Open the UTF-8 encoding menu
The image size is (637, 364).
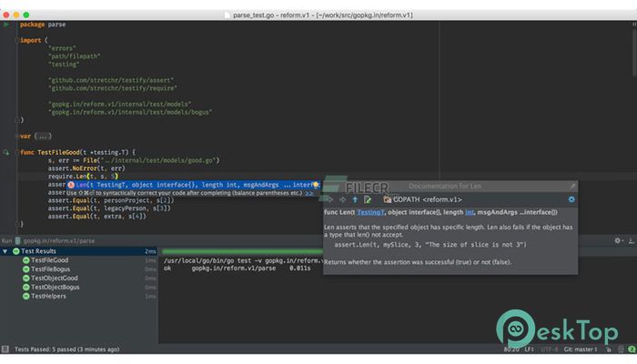click(x=550, y=349)
